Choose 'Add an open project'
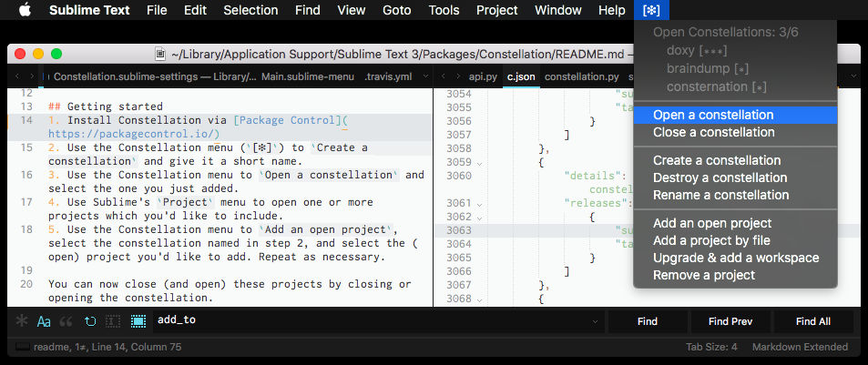 pos(735,223)
